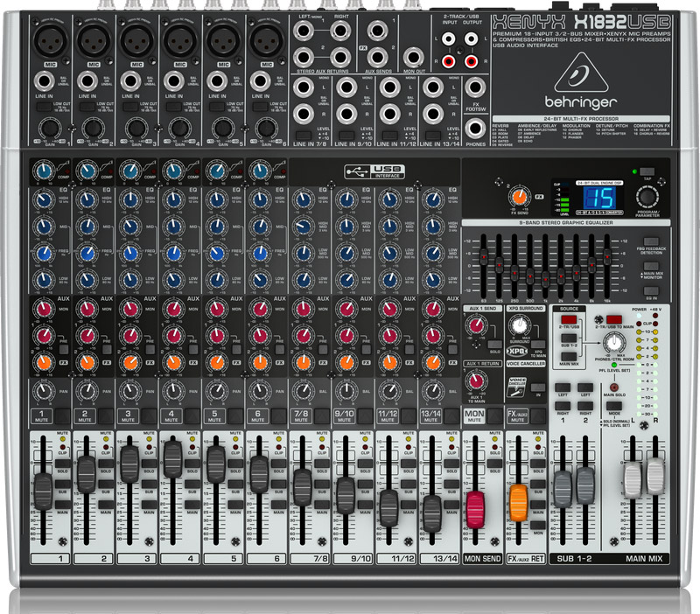
Task: Click the behringer triangle logo
Action: pyautogui.click(x=581, y=73)
